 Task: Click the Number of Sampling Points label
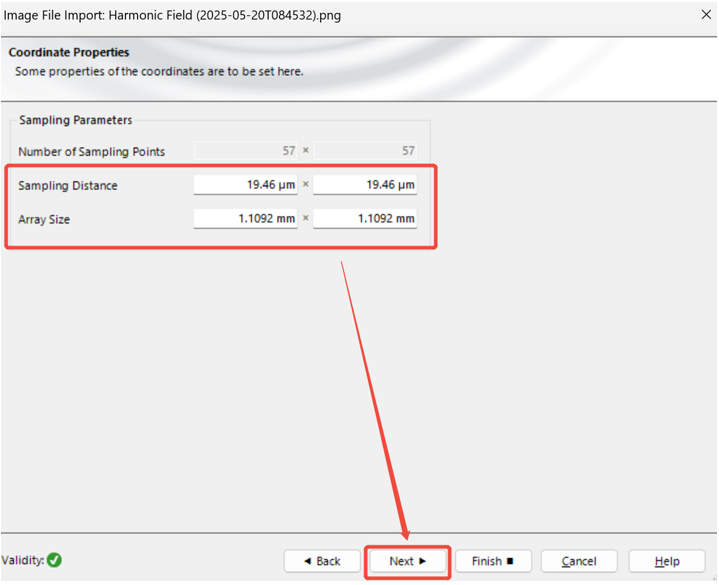(92, 152)
